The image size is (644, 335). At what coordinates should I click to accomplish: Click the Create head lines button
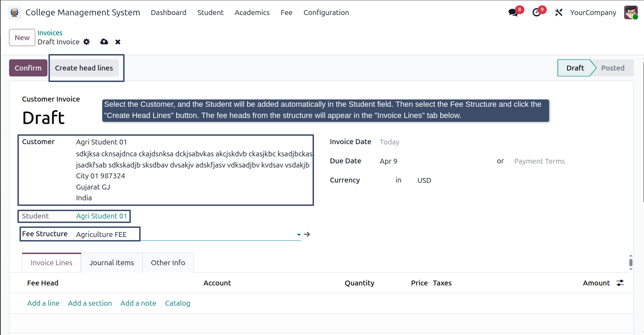(84, 68)
